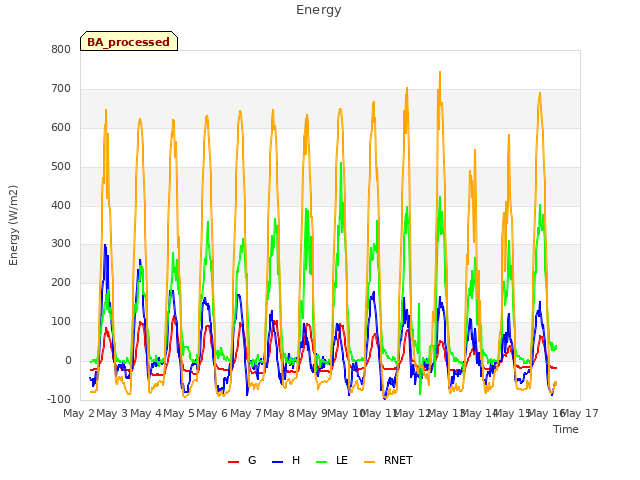Click the May 2 x-axis tick label
This screenshot has width=640, height=480.
[79, 413]
